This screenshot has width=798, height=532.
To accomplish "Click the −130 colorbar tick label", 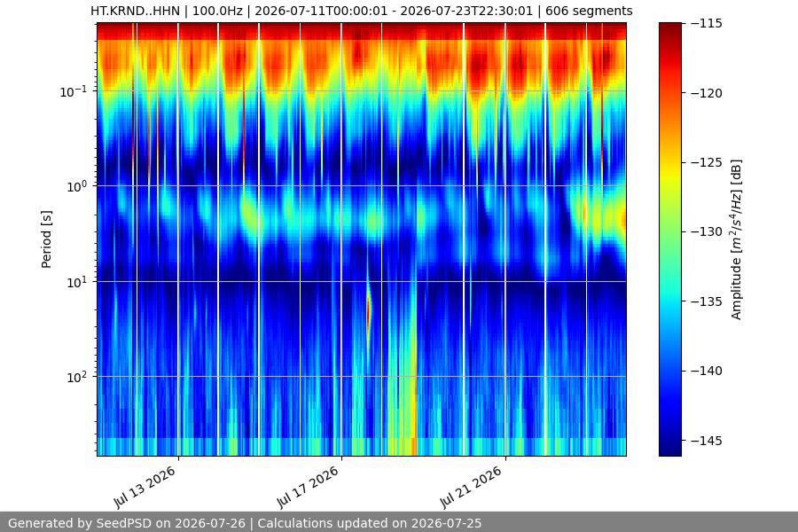I will click(x=707, y=231).
